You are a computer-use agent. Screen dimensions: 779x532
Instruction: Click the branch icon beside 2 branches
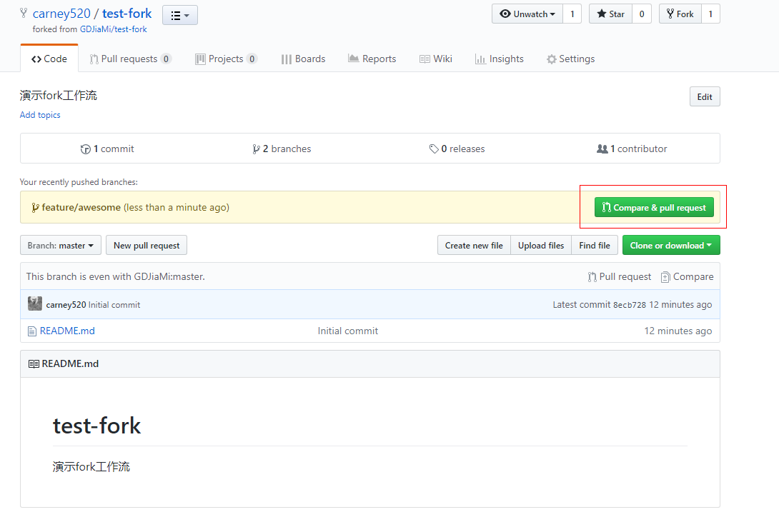(257, 148)
